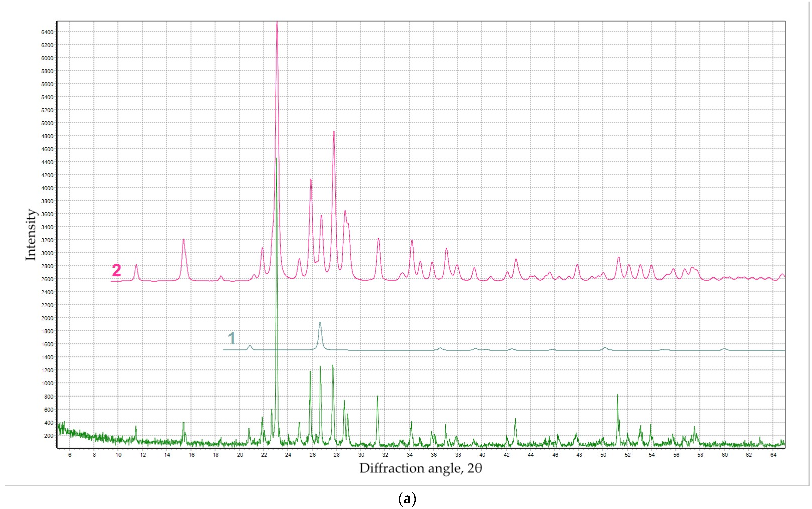
Task: Click the 3000 y-axis tick label
Action: coord(47,253)
